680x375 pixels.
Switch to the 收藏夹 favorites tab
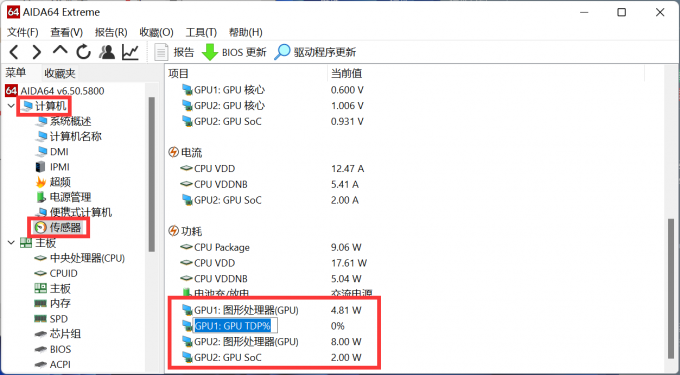pyautogui.click(x=60, y=73)
